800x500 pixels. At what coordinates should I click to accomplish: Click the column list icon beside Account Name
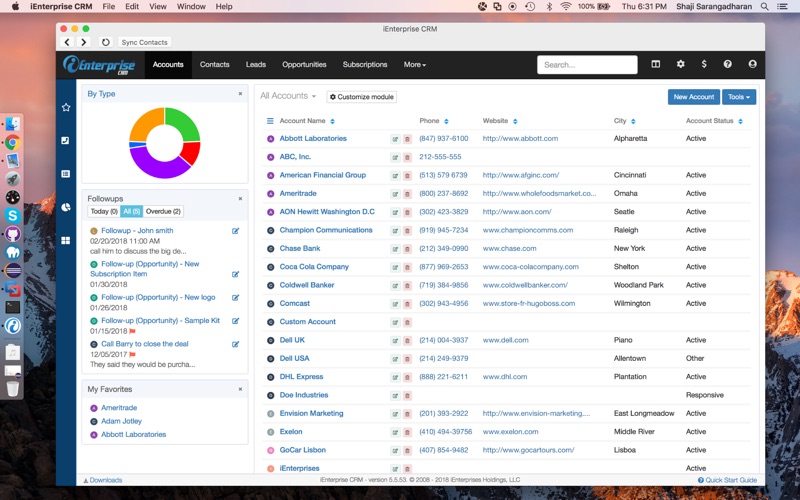click(x=270, y=121)
